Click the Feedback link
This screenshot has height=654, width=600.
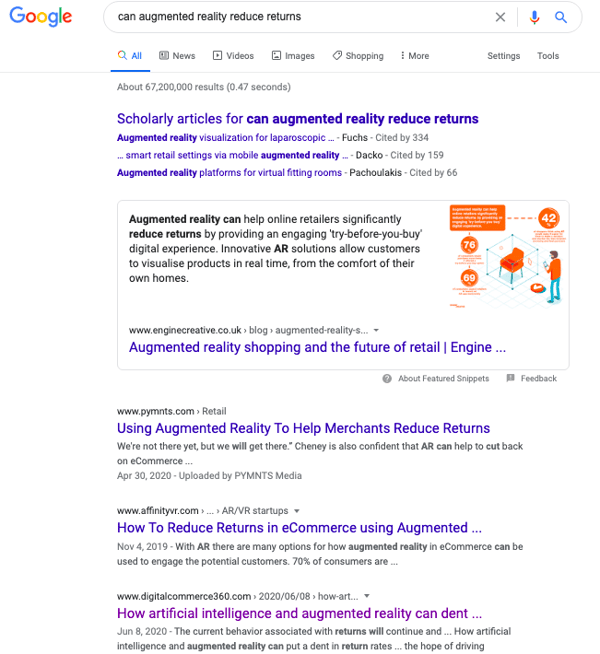[538, 378]
